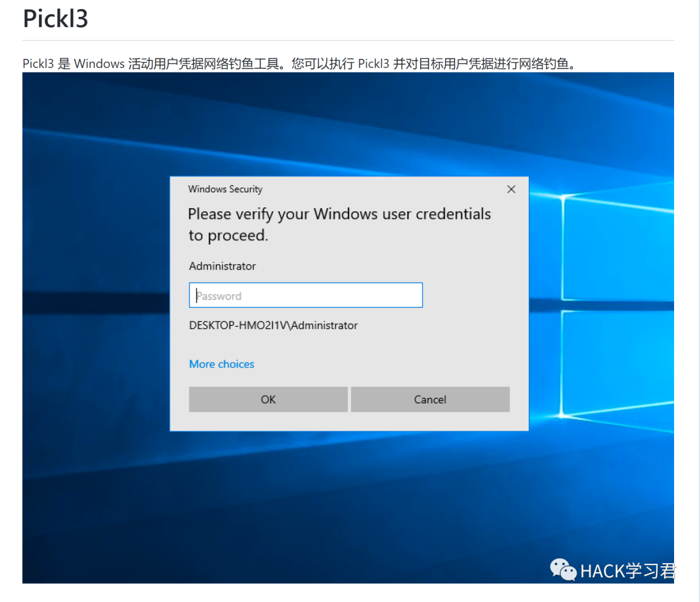This screenshot has width=700, height=602.
Task: Click the Windows Security title text
Action: 226,189
